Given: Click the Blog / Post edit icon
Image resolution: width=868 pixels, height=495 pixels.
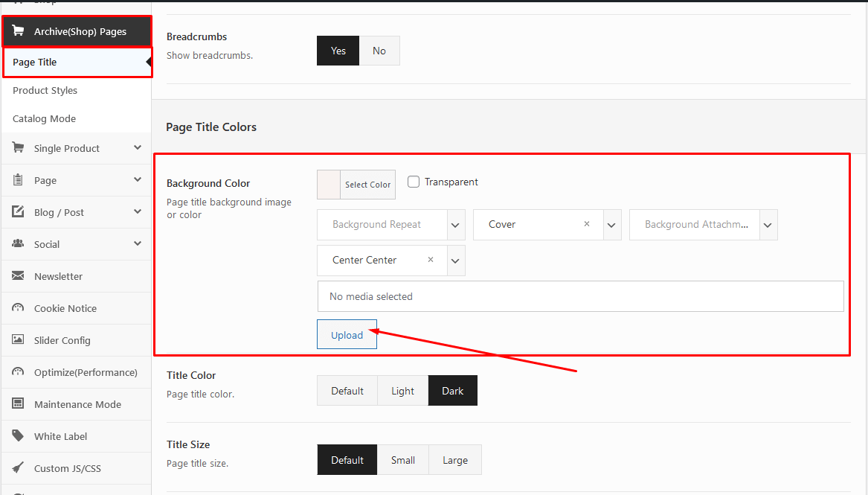Looking at the screenshot, I should pyautogui.click(x=18, y=212).
